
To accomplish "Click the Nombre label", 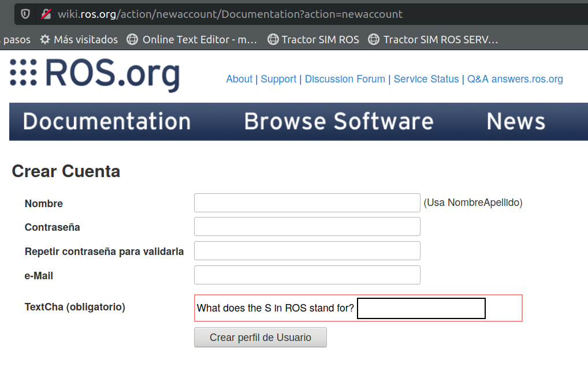I will [x=44, y=204].
